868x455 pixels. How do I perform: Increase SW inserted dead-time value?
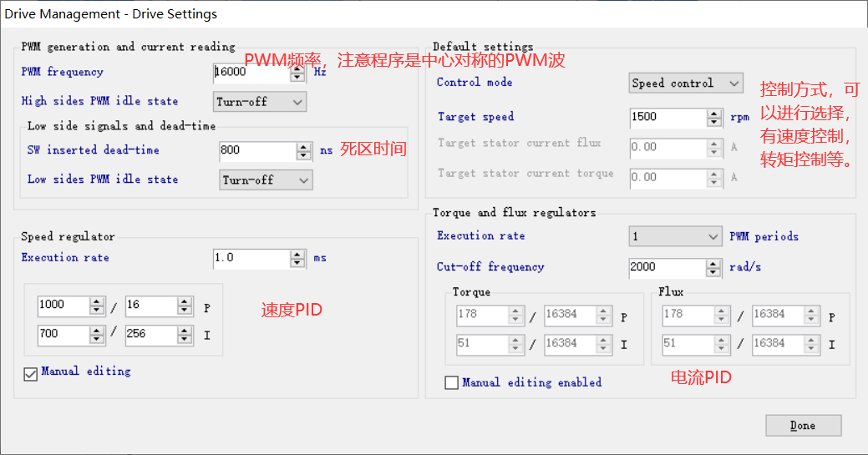[303, 147]
